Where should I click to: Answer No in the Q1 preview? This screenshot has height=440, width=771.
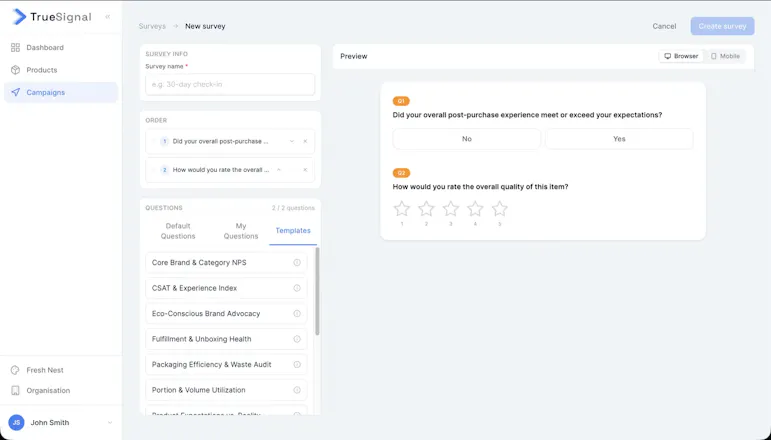point(467,139)
